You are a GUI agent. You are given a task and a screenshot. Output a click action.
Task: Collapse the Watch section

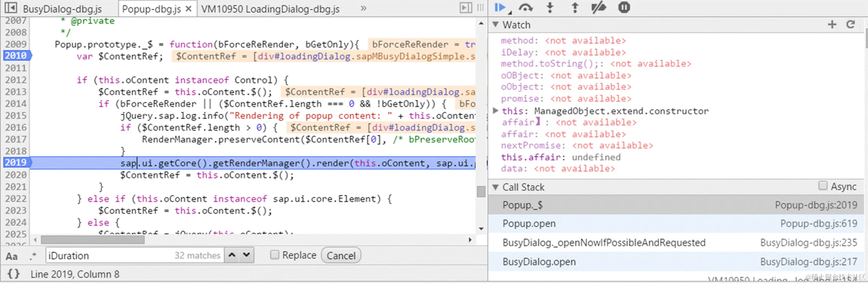495,25
